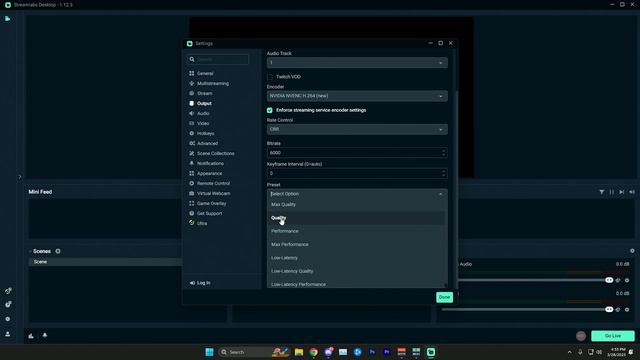Open the Windows Start menu
The width and height of the screenshot is (640, 360).
pyautogui.click(x=209, y=352)
